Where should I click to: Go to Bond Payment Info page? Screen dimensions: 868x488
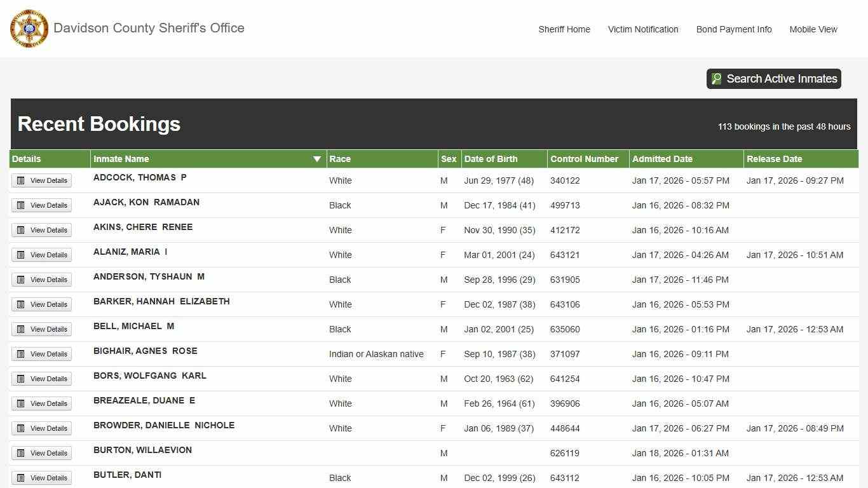pos(734,29)
